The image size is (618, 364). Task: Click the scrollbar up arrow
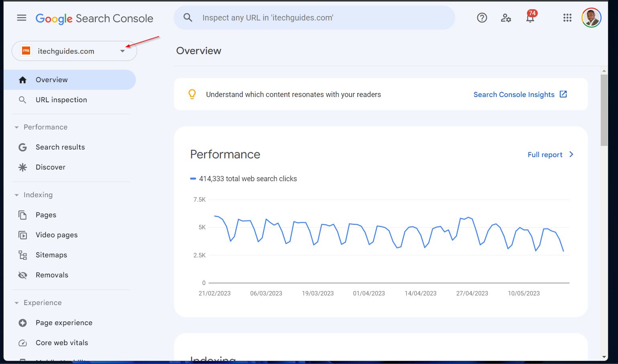tap(604, 71)
